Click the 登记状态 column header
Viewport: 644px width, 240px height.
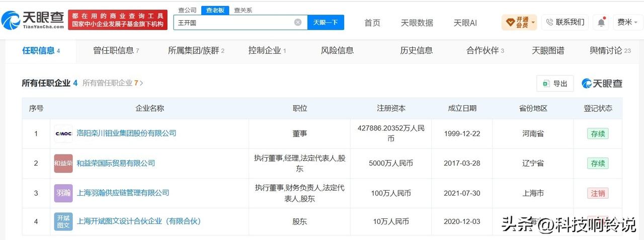(598, 108)
